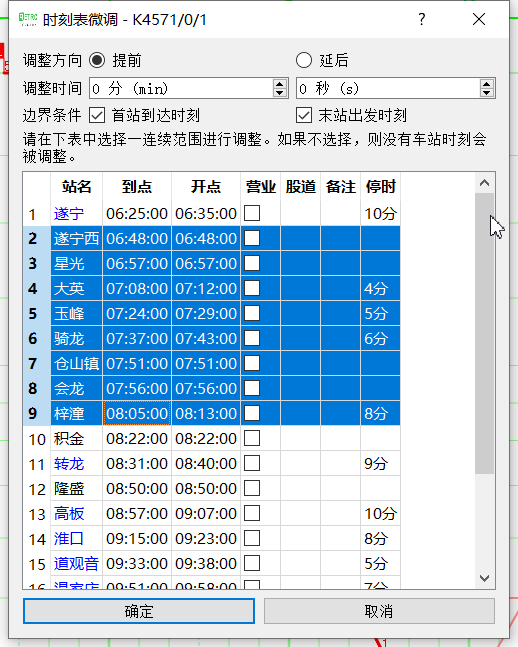Decrease the minutes spinner value

tap(280, 93)
